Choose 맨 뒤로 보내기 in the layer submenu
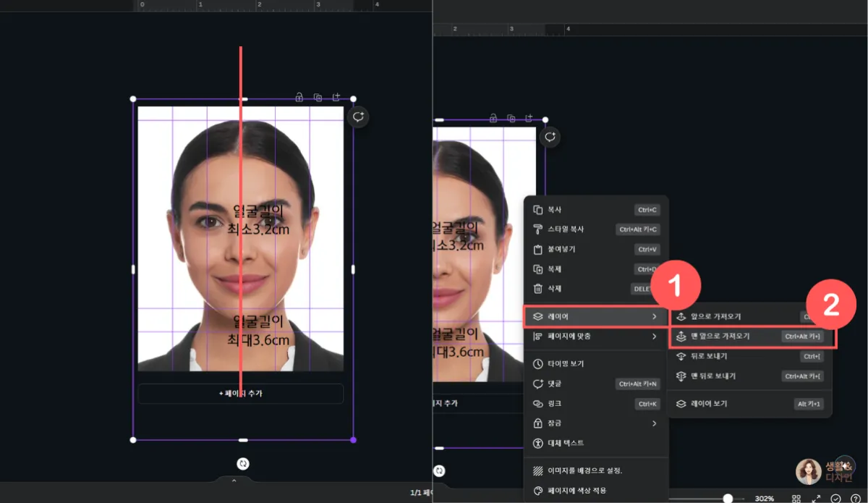Image resolution: width=868 pixels, height=503 pixels. [750, 376]
